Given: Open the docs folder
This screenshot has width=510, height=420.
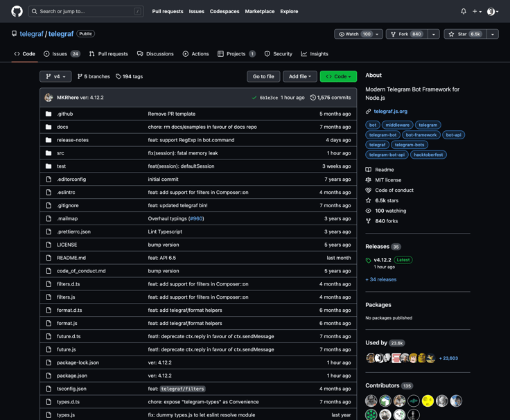Looking at the screenshot, I should [x=62, y=127].
